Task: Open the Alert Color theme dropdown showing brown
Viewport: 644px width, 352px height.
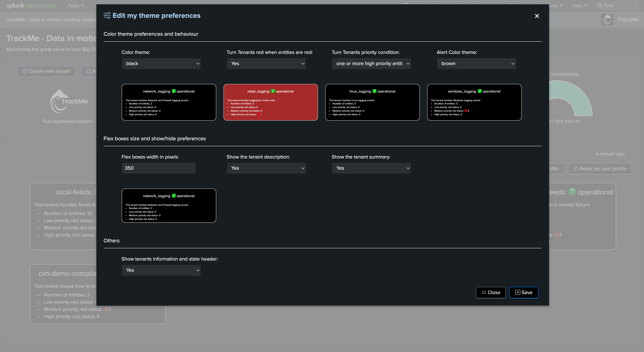Action: point(476,63)
